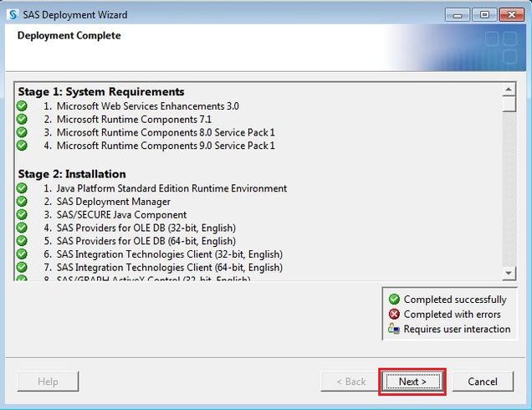The height and width of the screenshot is (410, 532).
Task: Click the Next button
Action: [x=412, y=382]
